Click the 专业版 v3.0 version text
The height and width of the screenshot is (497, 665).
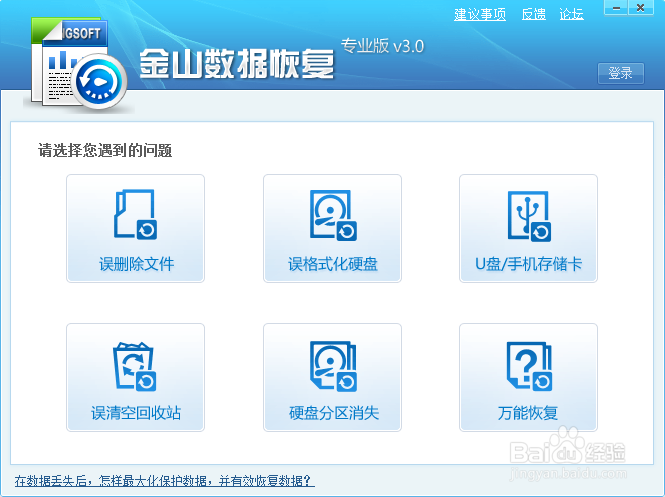coord(382,46)
